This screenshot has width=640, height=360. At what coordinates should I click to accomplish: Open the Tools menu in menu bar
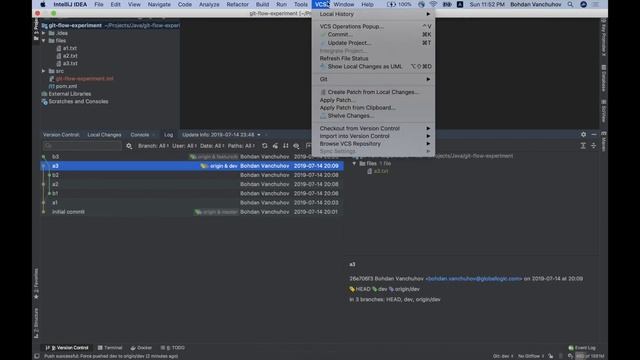[x=301, y=4]
